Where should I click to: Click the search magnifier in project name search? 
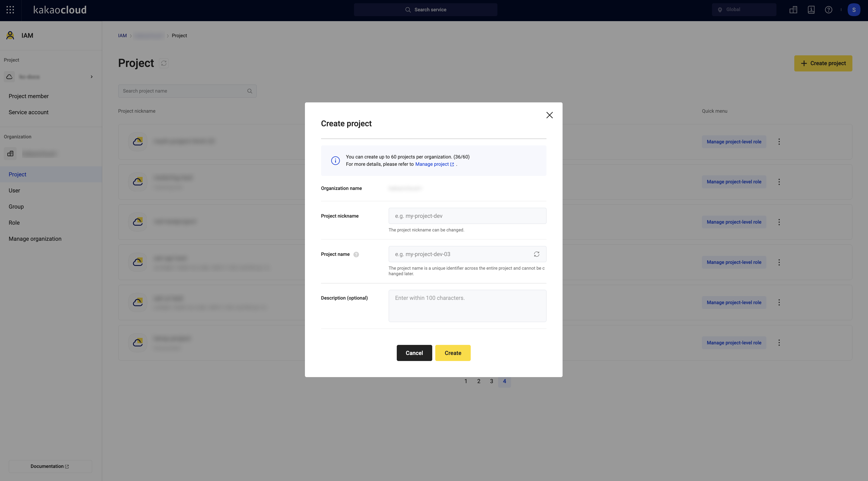pos(250,91)
